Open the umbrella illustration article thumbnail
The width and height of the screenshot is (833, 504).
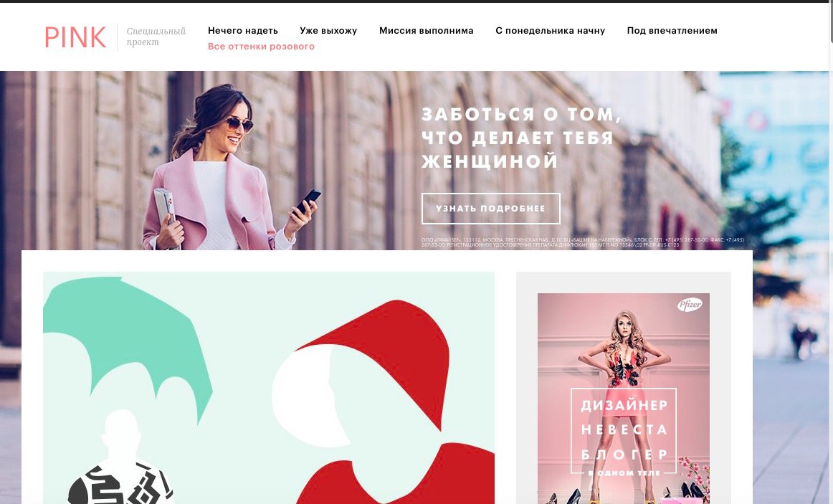click(x=269, y=388)
